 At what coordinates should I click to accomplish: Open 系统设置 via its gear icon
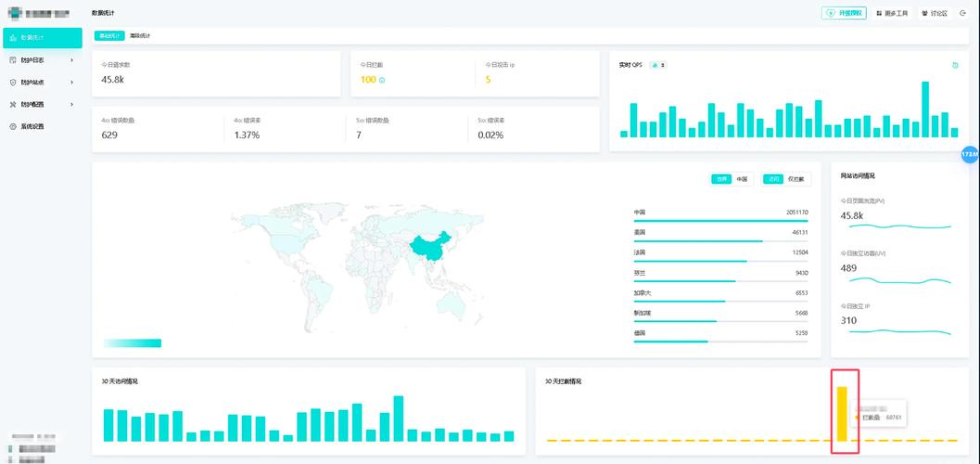click(x=13, y=126)
